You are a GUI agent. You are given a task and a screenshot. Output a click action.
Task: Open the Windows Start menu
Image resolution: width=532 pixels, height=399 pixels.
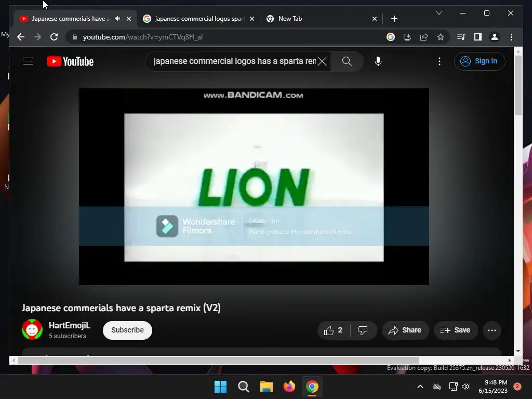(x=220, y=387)
